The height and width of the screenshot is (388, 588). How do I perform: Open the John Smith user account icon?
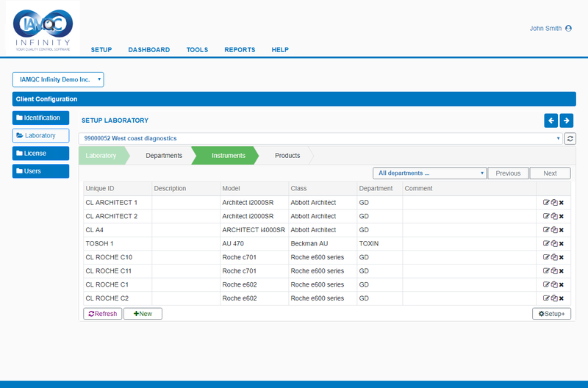coord(568,29)
